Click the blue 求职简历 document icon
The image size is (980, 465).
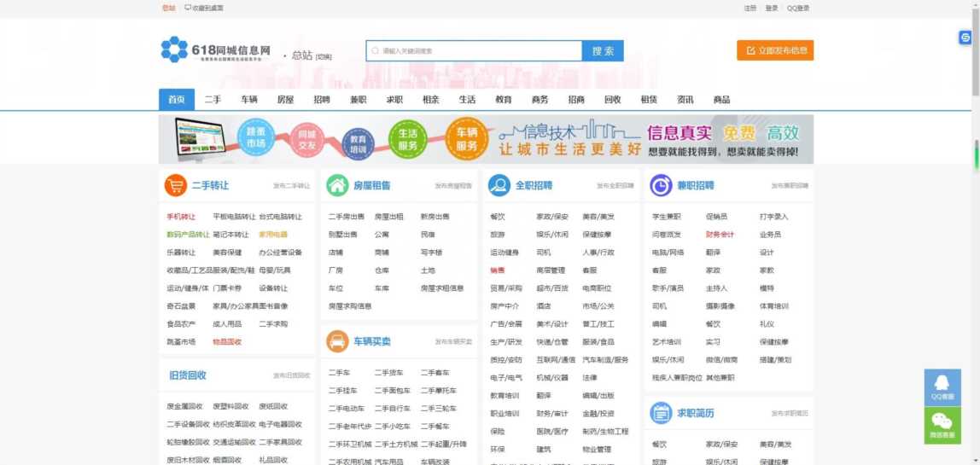[661, 413]
